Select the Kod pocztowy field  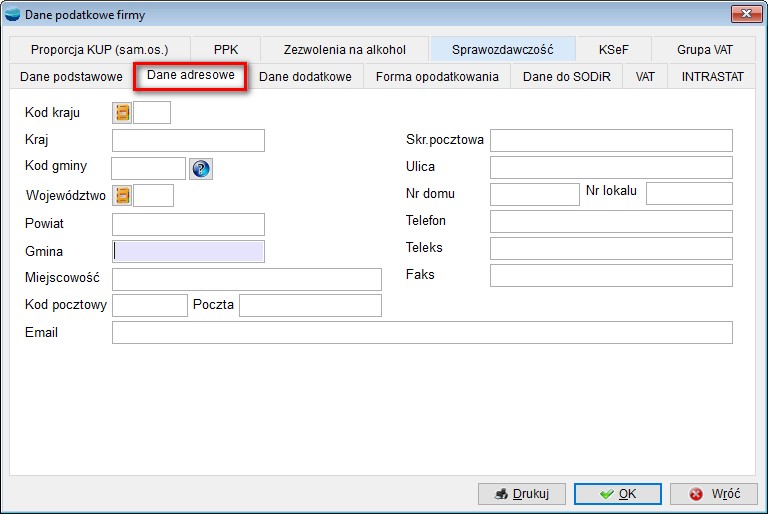[149, 305]
